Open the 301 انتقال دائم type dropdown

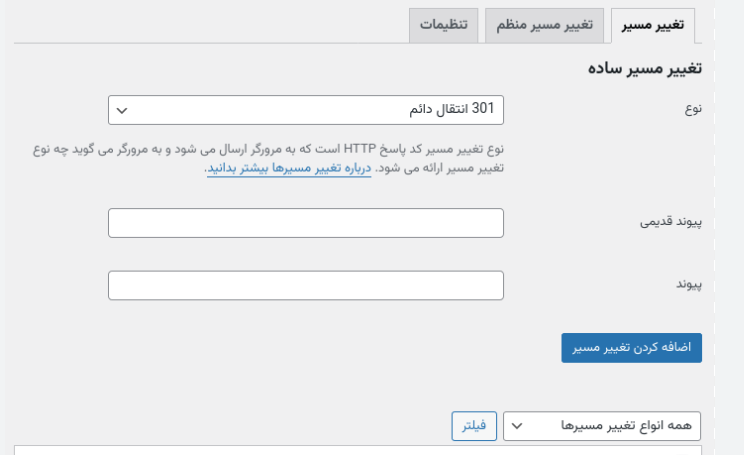point(305,110)
